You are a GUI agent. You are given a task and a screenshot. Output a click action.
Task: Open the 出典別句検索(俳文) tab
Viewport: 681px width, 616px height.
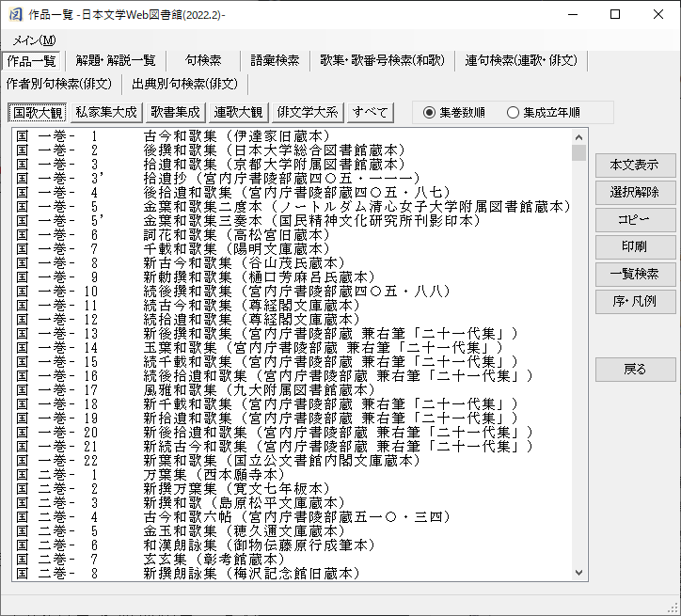click(185, 84)
